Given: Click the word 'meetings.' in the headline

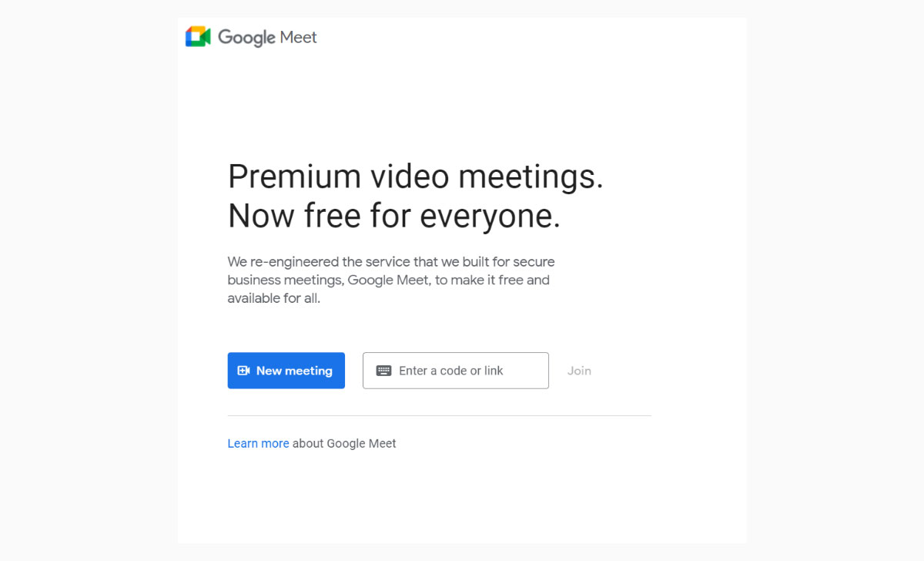Looking at the screenshot, I should [531, 179].
